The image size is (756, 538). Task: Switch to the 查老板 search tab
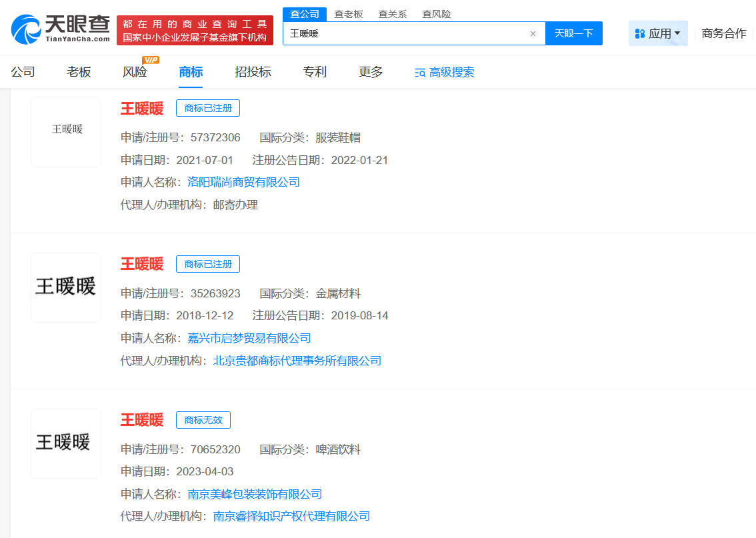click(349, 13)
